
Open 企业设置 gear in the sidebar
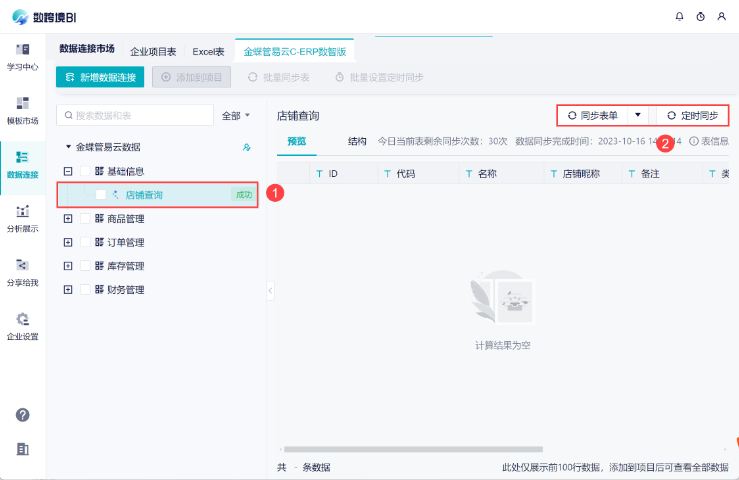pyautogui.click(x=22, y=325)
